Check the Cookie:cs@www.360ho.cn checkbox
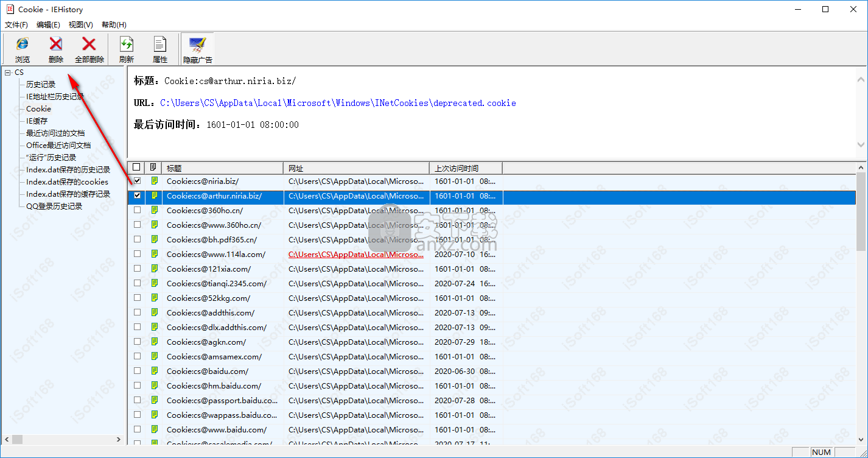The width and height of the screenshot is (868, 458). click(137, 225)
